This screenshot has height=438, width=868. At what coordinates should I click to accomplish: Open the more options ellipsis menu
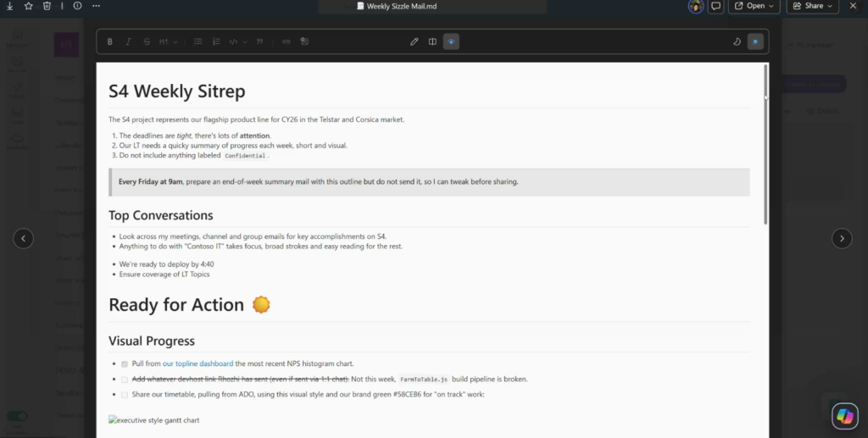coord(97,6)
